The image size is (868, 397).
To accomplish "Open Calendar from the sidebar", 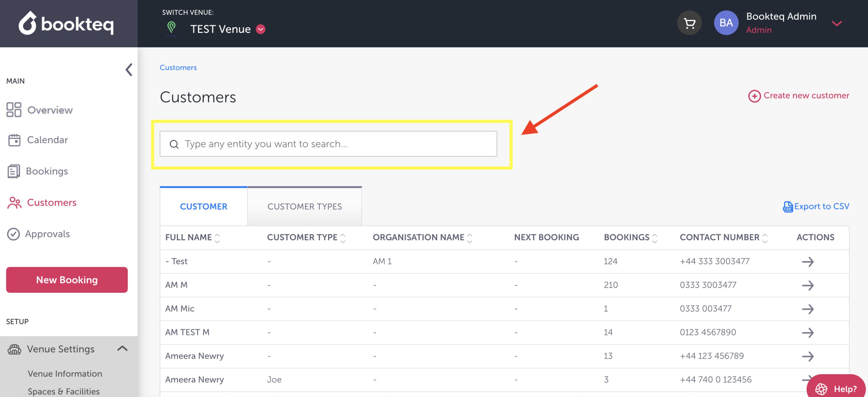I will (47, 140).
